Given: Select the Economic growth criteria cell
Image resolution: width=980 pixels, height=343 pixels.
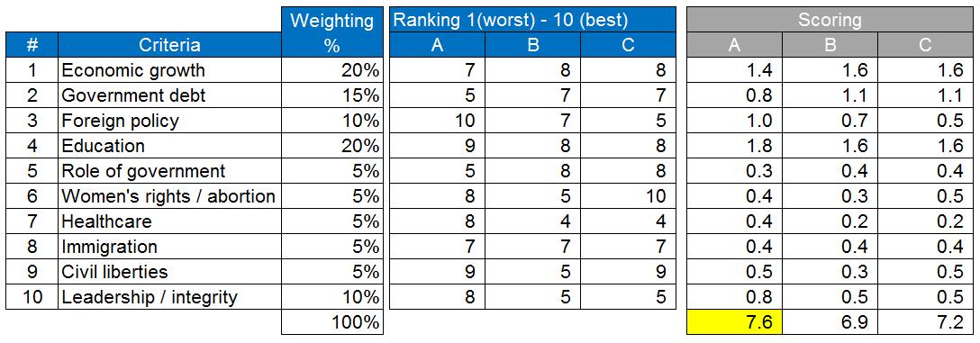Looking at the screenshot, I should point(169,70).
